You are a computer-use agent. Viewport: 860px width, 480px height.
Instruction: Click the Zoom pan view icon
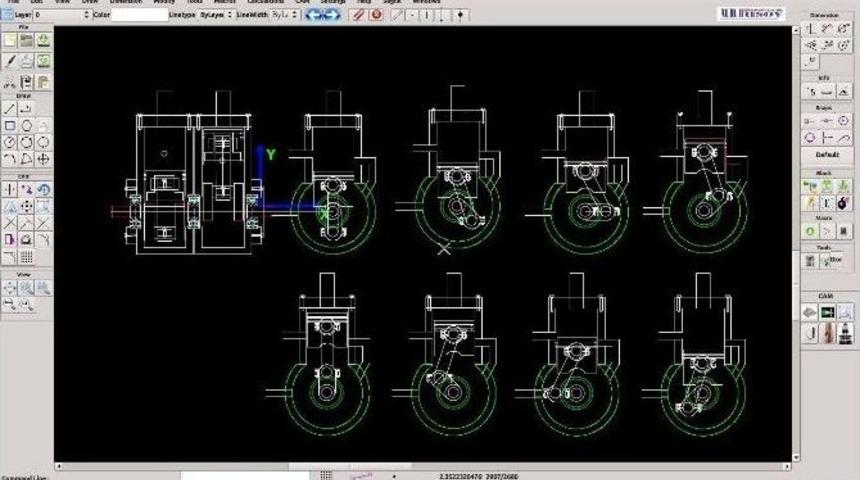pos(10,287)
